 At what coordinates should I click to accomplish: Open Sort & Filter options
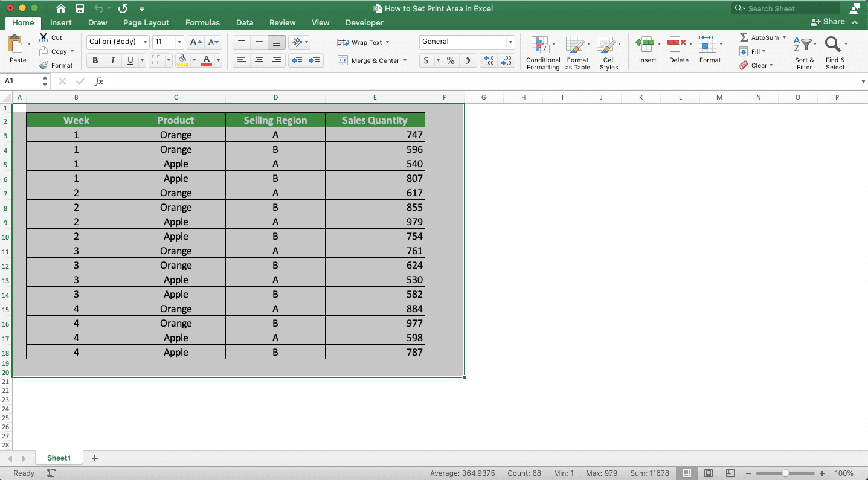[804, 53]
